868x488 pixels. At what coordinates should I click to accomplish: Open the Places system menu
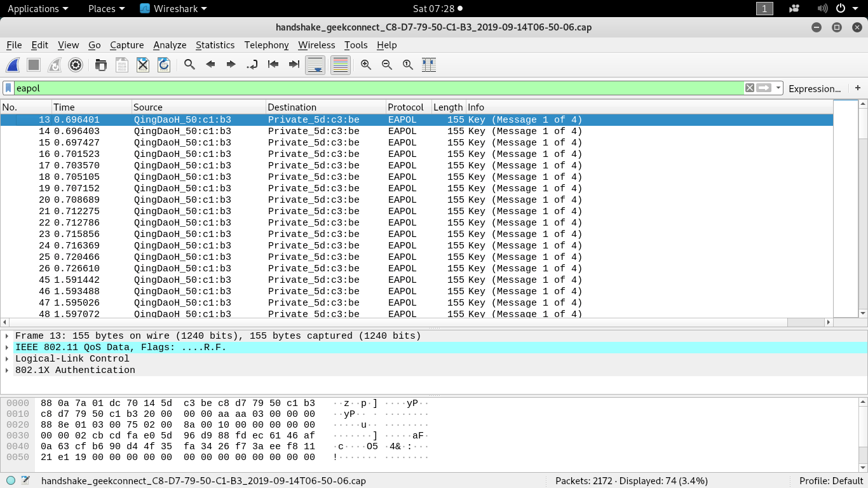(106, 8)
